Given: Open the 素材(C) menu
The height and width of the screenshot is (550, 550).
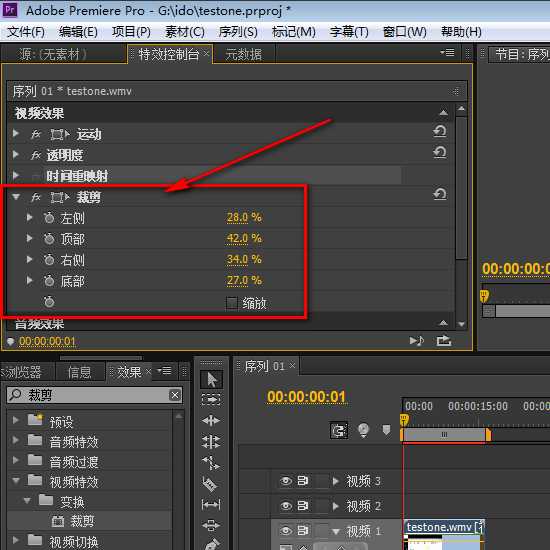Looking at the screenshot, I should tap(185, 32).
